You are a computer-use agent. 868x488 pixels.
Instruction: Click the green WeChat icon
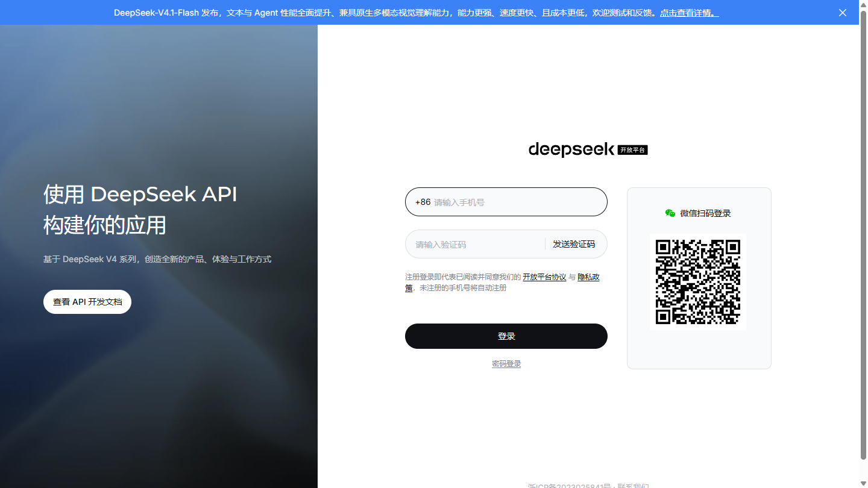pyautogui.click(x=670, y=213)
